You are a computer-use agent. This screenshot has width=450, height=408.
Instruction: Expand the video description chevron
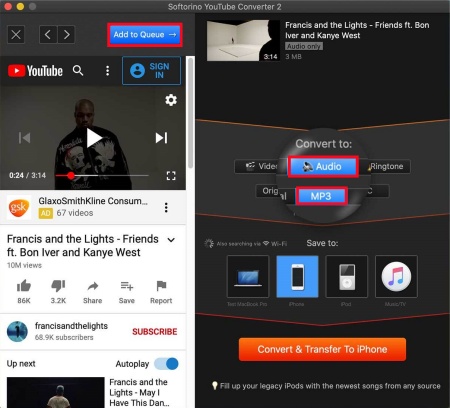tap(171, 240)
